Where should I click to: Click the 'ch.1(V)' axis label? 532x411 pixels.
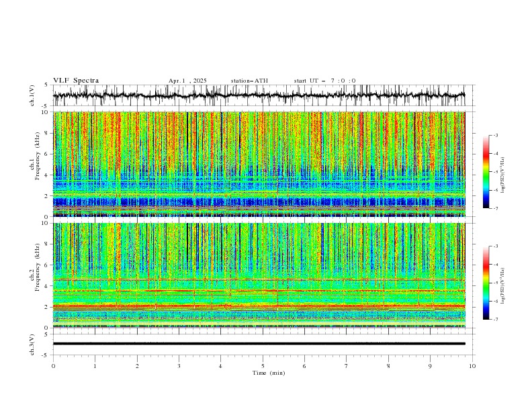point(32,95)
